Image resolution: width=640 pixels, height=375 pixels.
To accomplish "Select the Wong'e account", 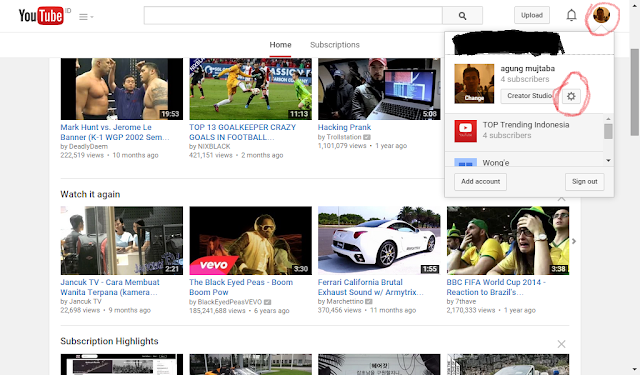I will coord(524,160).
